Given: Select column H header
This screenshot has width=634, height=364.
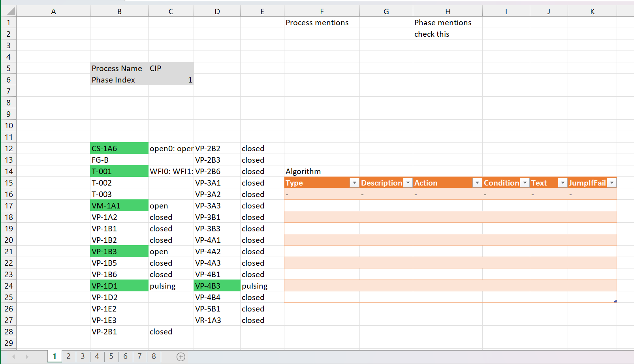Looking at the screenshot, I should [448, 11].
